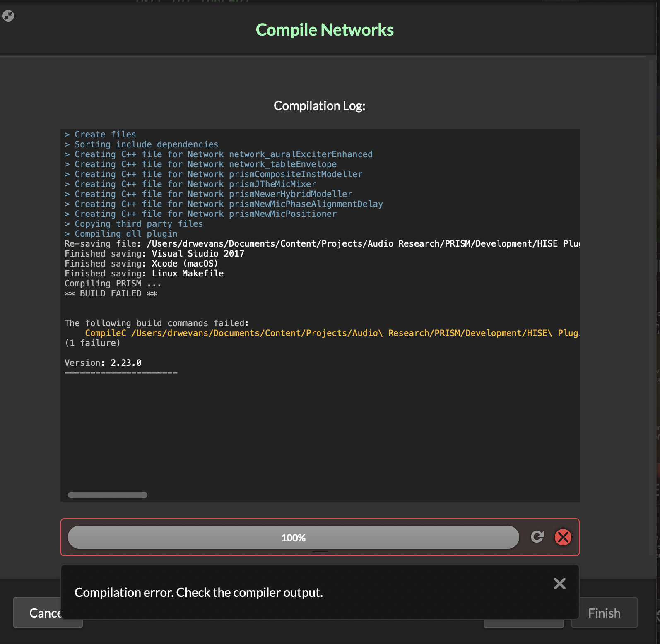Click the 'Finished saving: Visual Studio 2017' line
Viewport: 660px width, 644px height.
pos(154,254)
